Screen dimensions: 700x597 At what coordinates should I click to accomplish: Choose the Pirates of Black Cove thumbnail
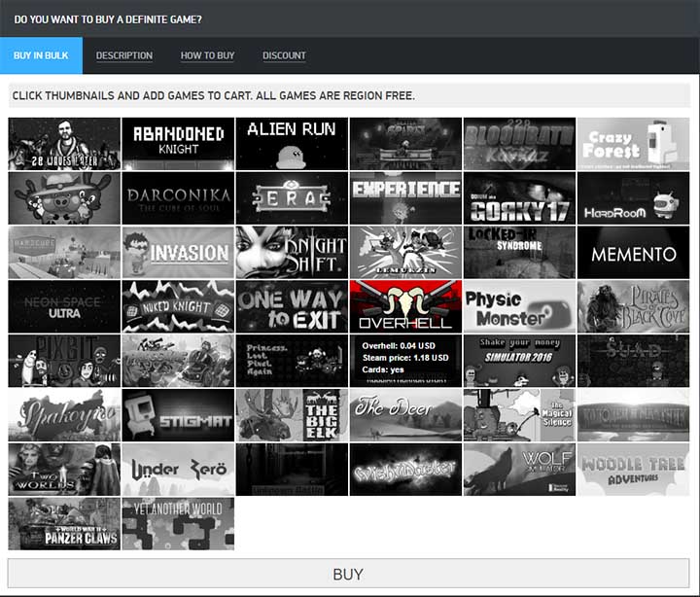pos(634,306)
